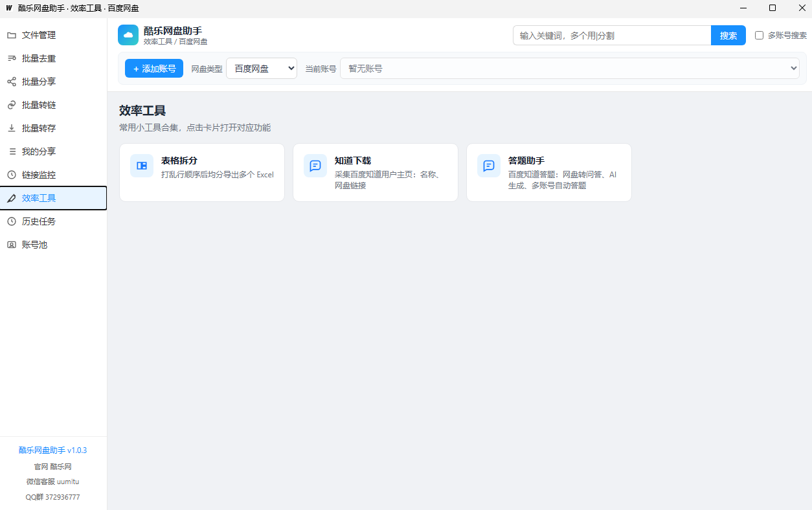The image size is (812, 510).
Task: Open 历史任务 in the sidebar
Action: pos(53,221)
